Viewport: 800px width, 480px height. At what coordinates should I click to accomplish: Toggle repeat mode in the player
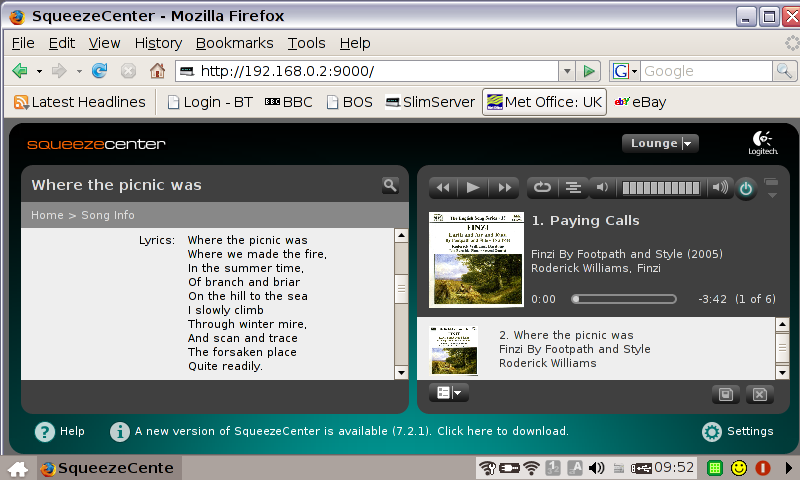(x=542, y=187)
